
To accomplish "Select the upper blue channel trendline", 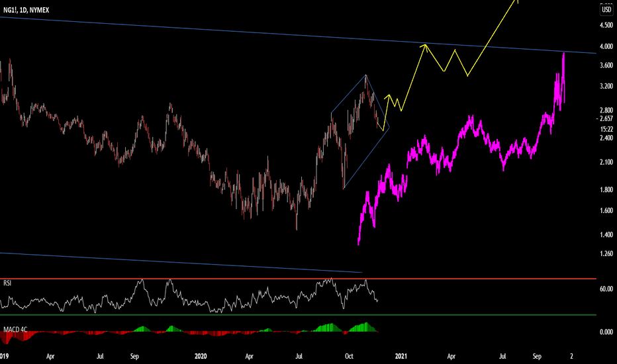I will pyautogui.click(x=298, y=35).
